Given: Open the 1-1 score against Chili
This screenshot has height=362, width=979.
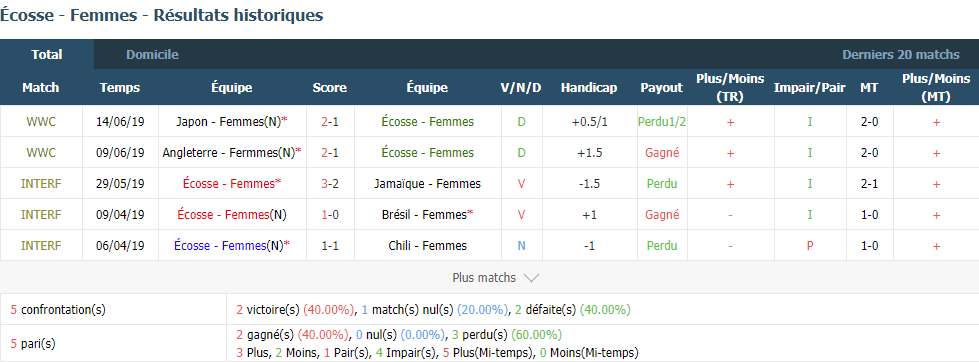Looking at the screenshot, I should tap(330, 245).
